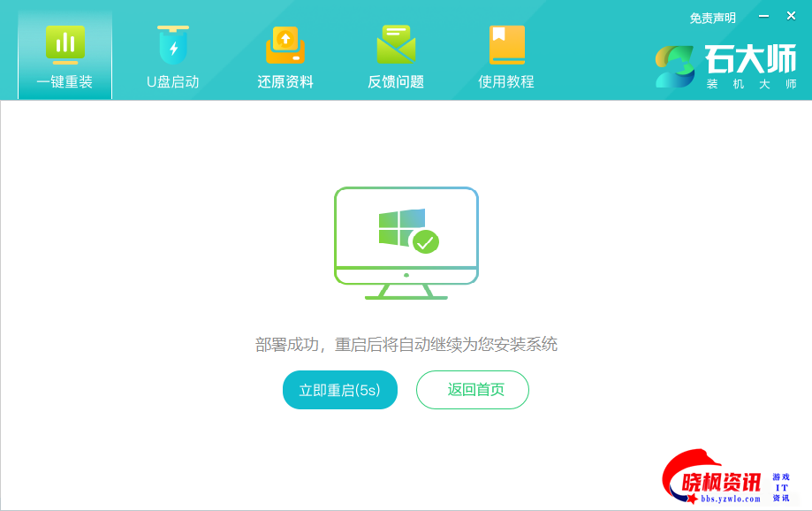The width and height of the screenshot is (812, 511).
Task: Click the Windows logo inside the monitor
Action: click(x=401, y=228)
